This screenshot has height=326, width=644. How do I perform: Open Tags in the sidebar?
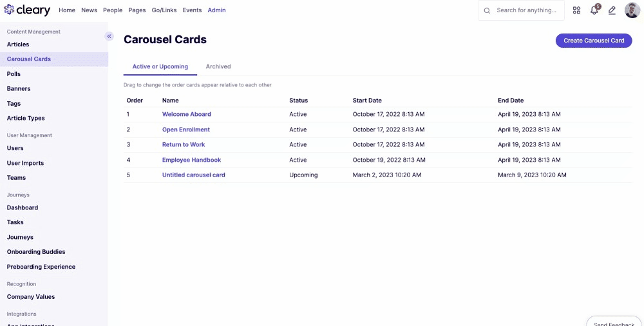pyautogui.click(x=14, y=104)
